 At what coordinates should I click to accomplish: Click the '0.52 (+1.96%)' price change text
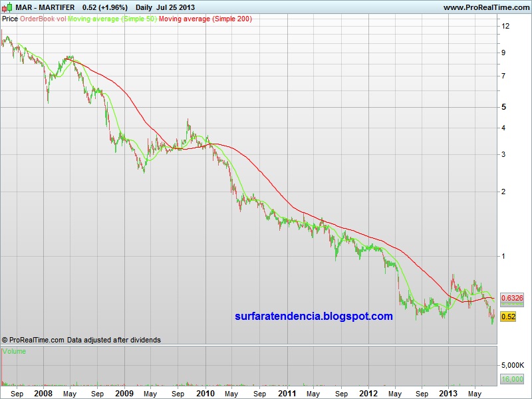tap(105, 7)
